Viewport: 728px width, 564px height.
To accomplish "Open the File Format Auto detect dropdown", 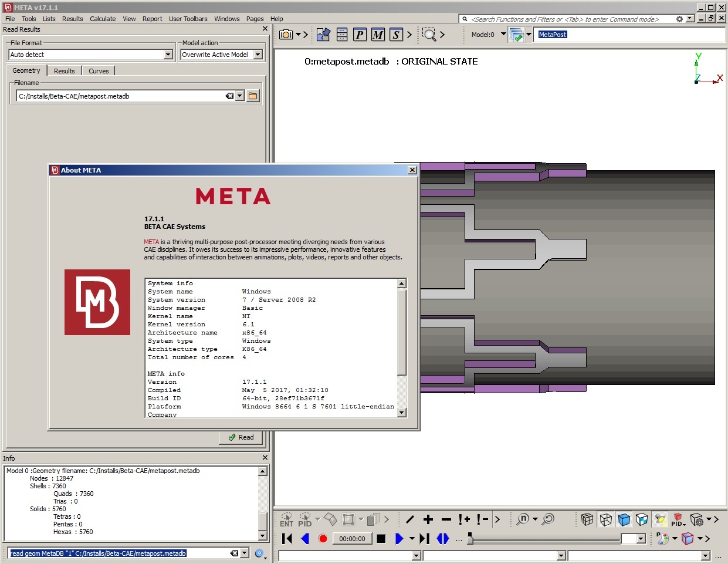I will point(168,55).
